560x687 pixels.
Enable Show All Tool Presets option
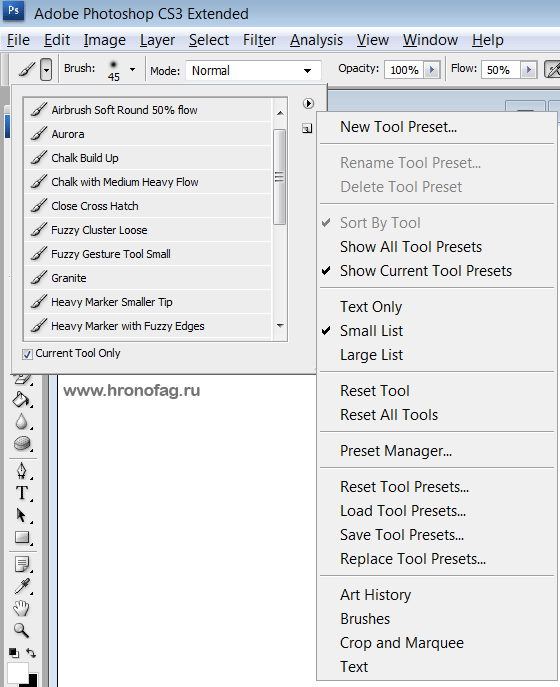coord(411,247)
